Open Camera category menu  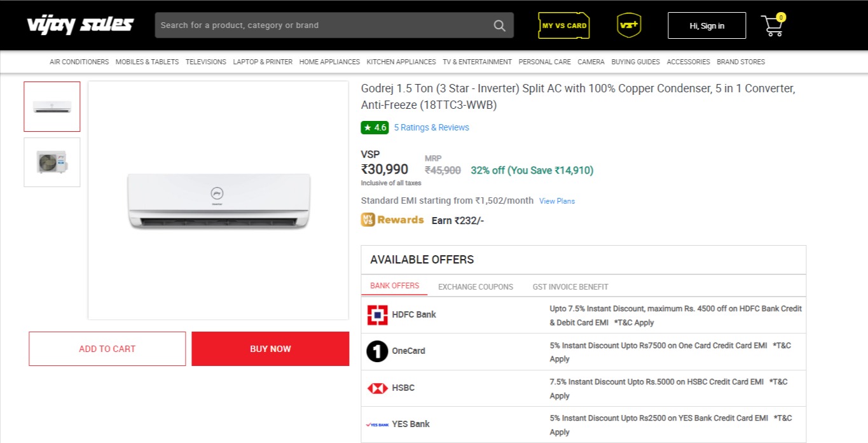pyautogui.click(x=591, y=62)
